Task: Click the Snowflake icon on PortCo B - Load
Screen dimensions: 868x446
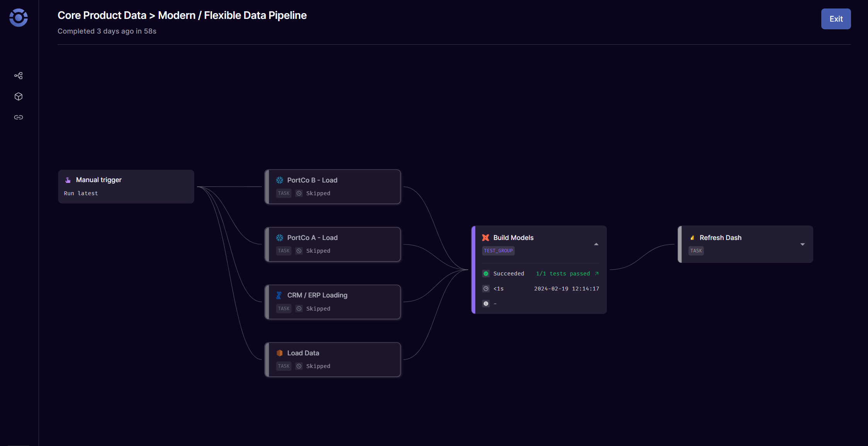Action: pyautogui.click(x=279, y=180)
